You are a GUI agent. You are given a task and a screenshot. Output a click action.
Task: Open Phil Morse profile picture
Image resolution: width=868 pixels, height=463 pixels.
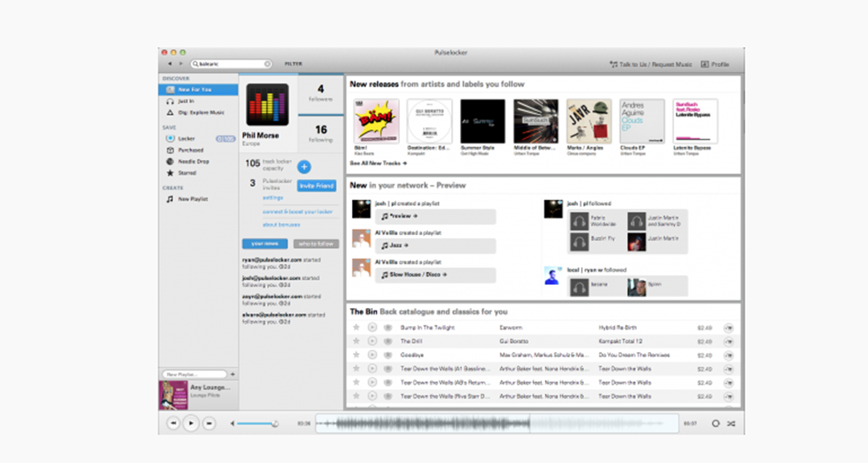pos(267,105)
